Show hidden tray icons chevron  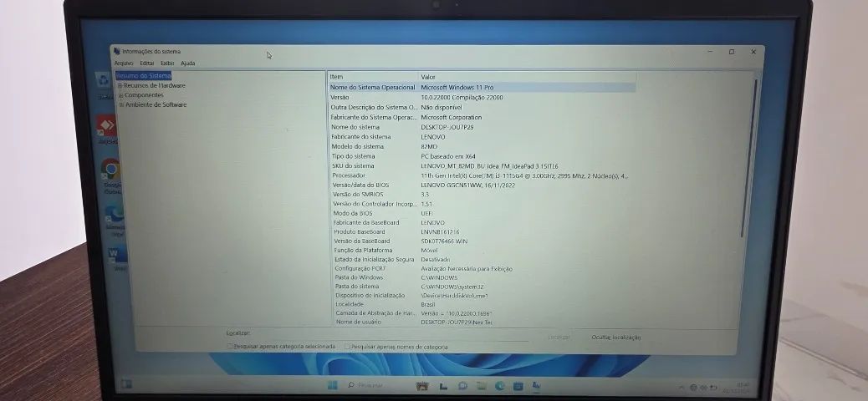click(682, 387)
